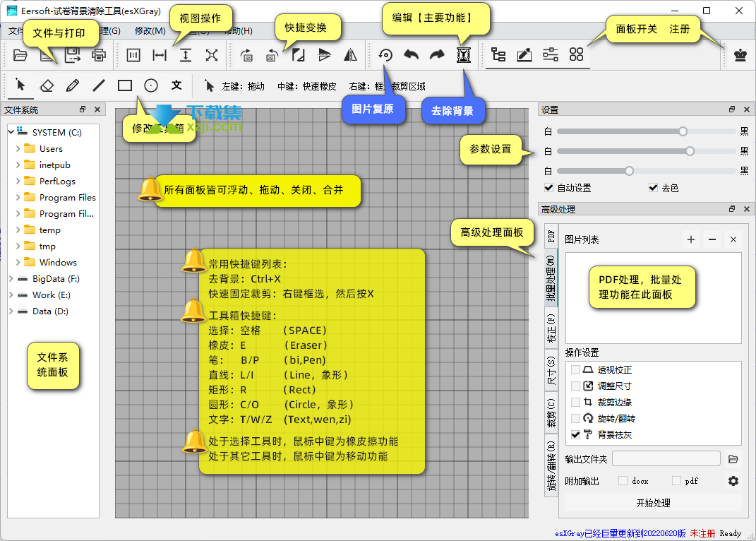Switch to the 尺寸(S) tab
756x541 pixels.
coord(551,370)
